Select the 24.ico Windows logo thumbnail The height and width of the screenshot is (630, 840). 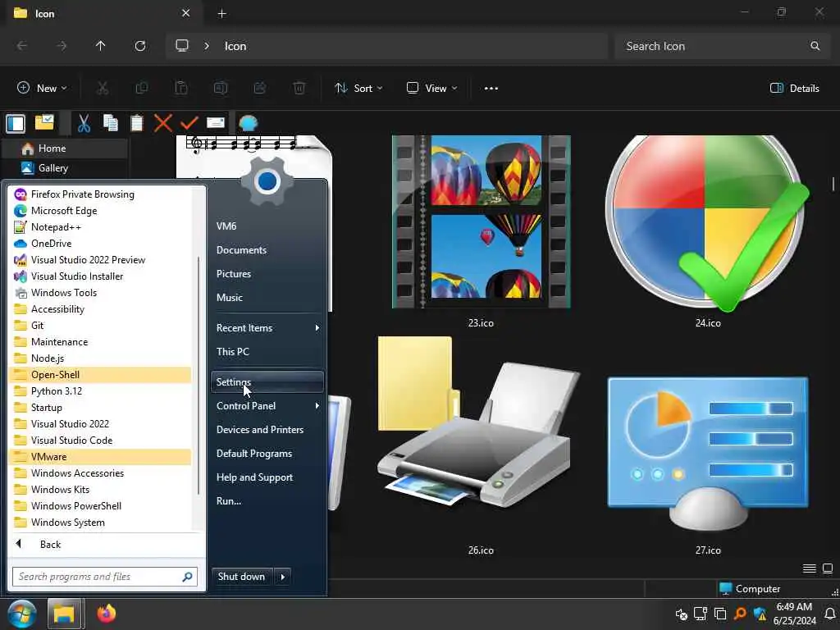click(708, 221)
